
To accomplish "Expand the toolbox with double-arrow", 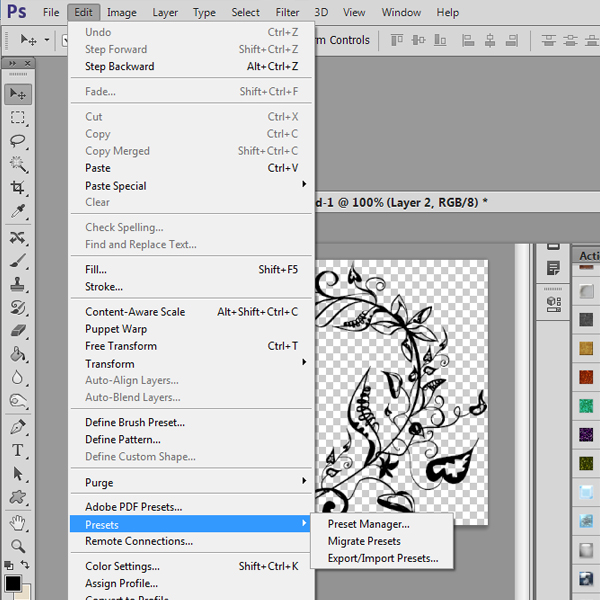I will point(12,63).
